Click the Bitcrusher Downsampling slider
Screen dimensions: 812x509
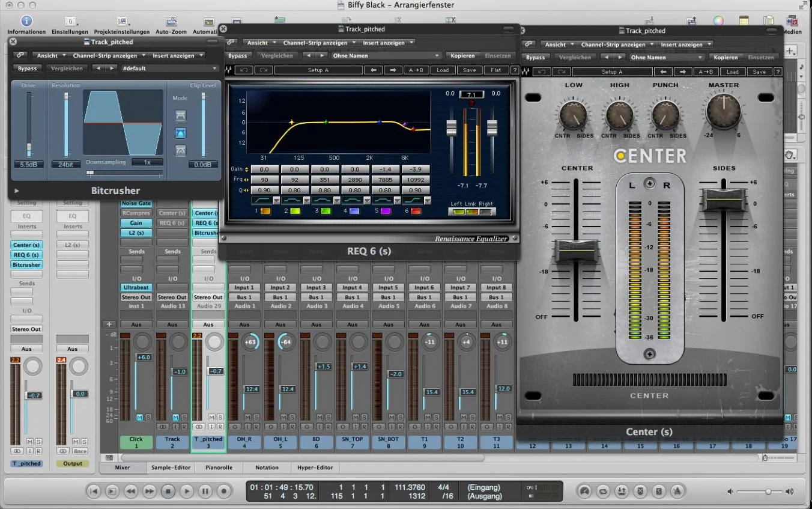pyautogui.click(x=124, y=173)
